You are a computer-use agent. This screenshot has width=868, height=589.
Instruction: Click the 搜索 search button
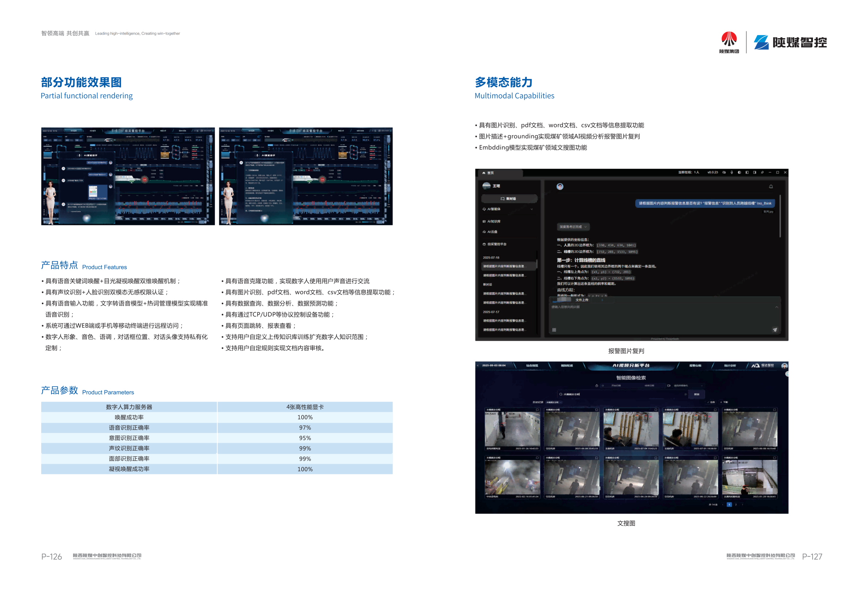click(x=697, y=395)
